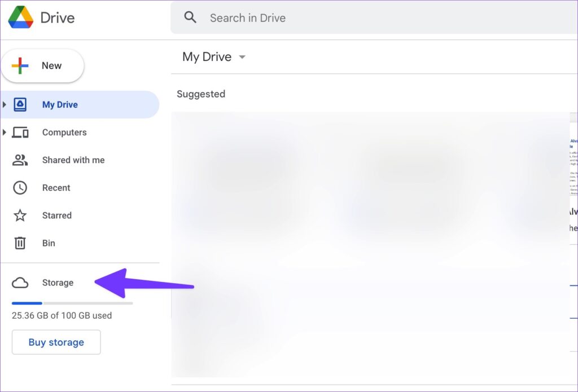Click the multicolored plus on the New button
Viewport: 578px width, 392px height.
(x=21, y=65)
